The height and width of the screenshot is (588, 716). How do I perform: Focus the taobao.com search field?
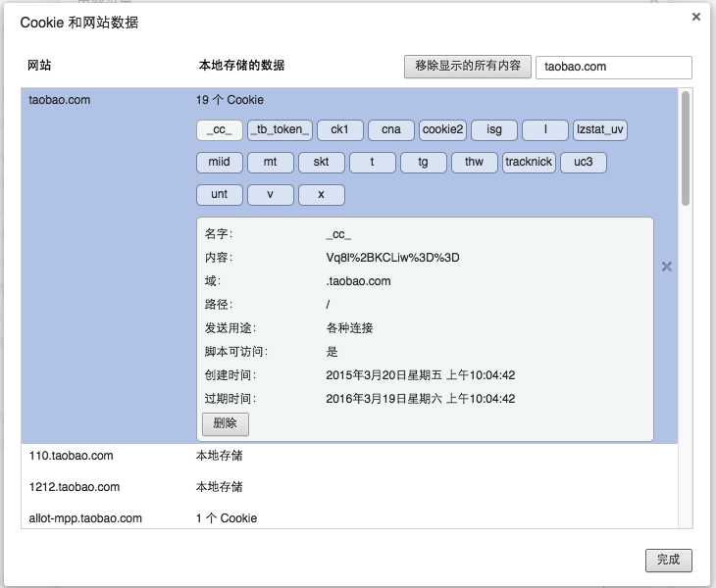[614, 67]
